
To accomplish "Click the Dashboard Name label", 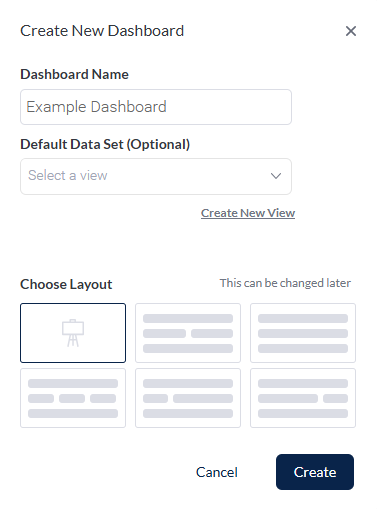I will [74, 74].
